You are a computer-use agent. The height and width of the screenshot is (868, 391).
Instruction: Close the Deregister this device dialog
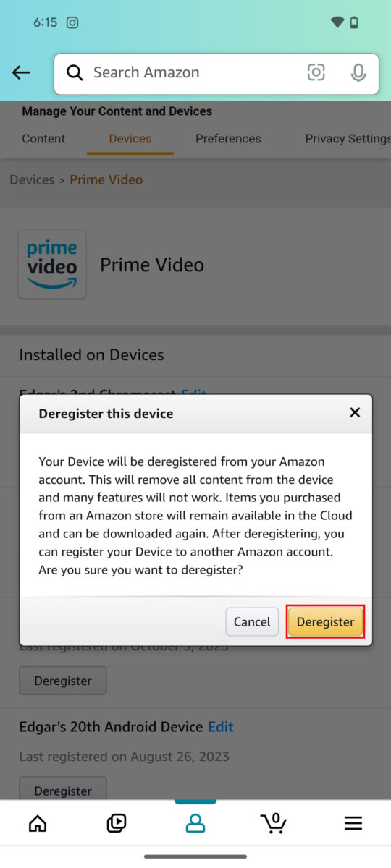(355, 412)
